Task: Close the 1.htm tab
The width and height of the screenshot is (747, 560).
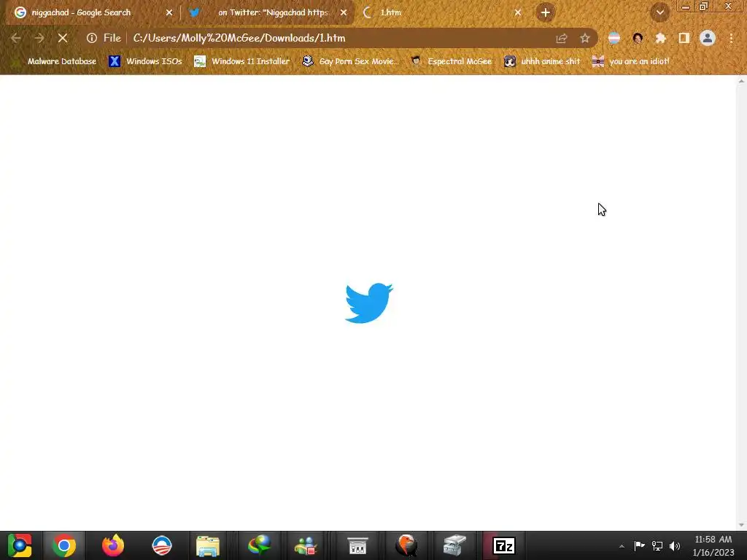Action: 518,12
